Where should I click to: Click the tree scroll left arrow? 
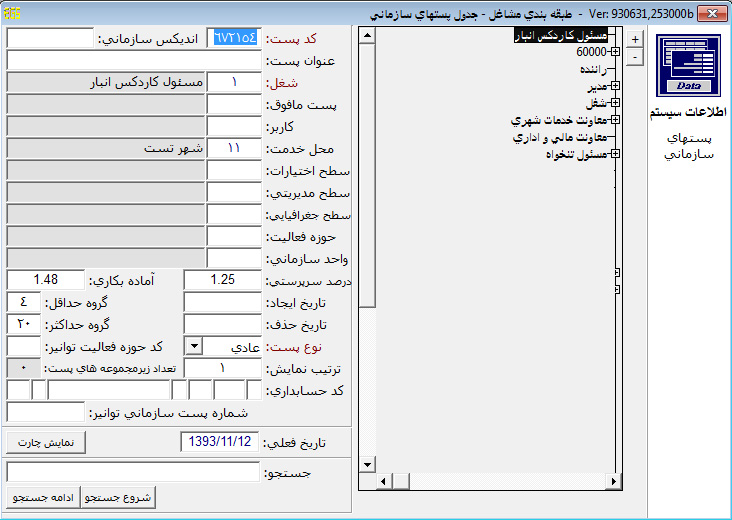(384, 481)
